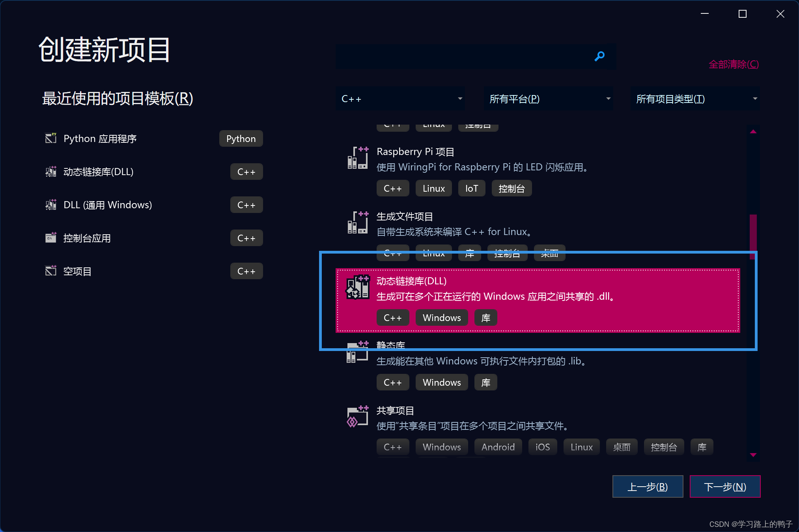Click the 静态库 template icon
The width and height of the screenshot is (799, 532).
(357, 352)
